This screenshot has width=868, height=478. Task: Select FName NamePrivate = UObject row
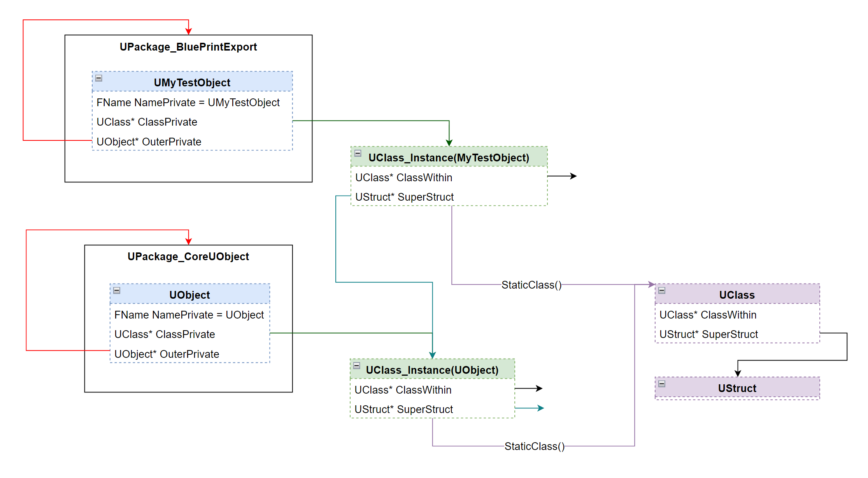point(189,315)
